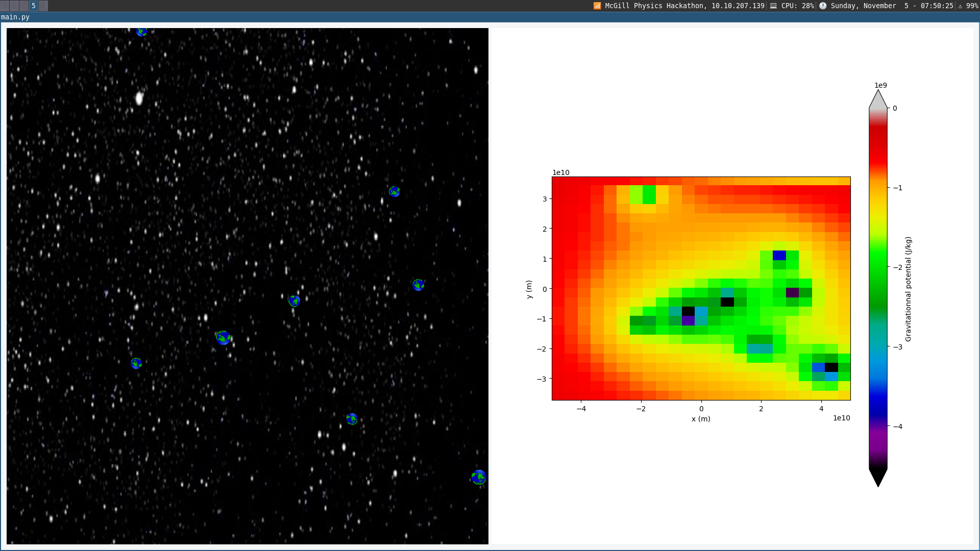The height and width of the screenshot is (551, 980).
Task: Click the Gravitational potential colorbar label
Action: 908,289
